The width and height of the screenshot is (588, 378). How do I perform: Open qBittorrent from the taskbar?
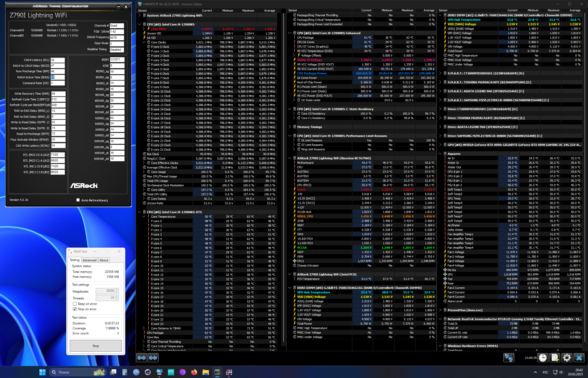pyautogui.click(x=136, y=372)
